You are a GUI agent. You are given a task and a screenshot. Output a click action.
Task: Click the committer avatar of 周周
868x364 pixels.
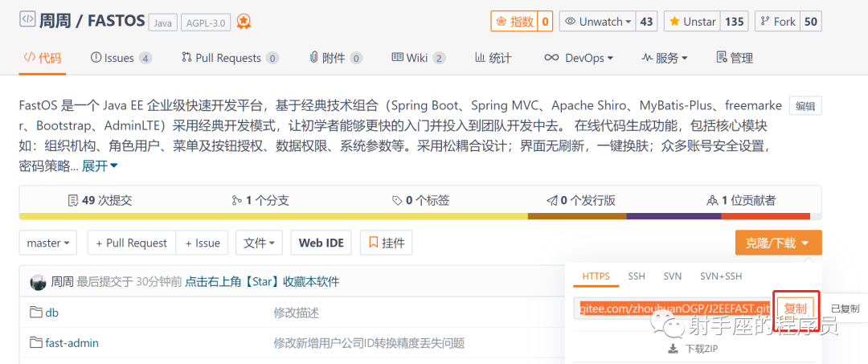pos(39,282)
